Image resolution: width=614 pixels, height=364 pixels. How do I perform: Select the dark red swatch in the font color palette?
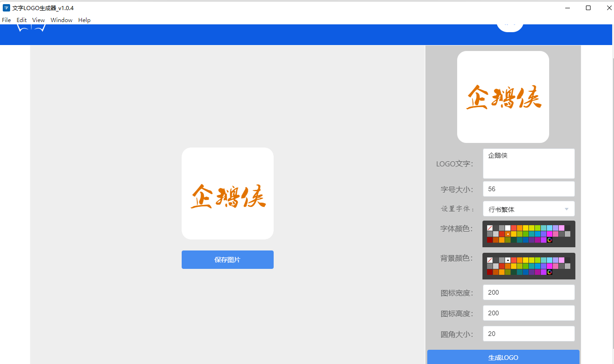(x=490, y=240)
